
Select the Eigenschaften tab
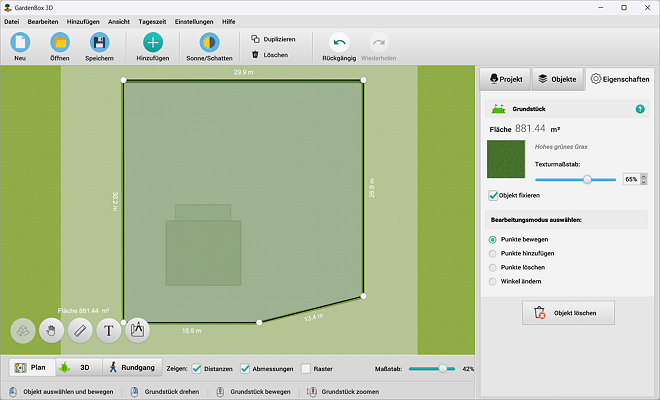(x=620, y=79)
